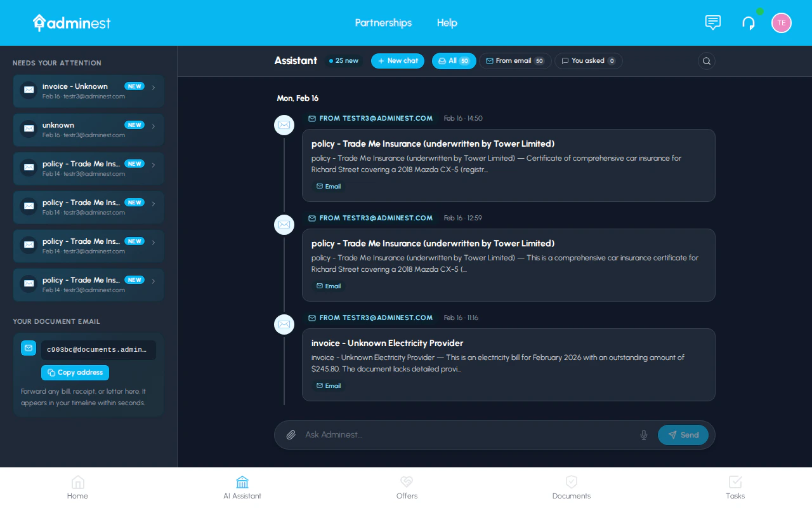Filter by You asked chip
Viewport: 812px width, 508px height.
[x=589, y=61]
